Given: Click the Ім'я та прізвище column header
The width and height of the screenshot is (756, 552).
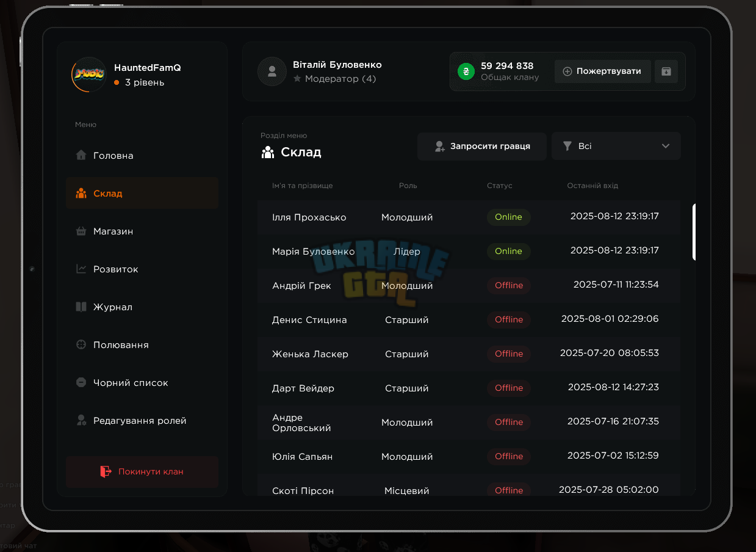Looking at the screenshot, I should (303, 186).
